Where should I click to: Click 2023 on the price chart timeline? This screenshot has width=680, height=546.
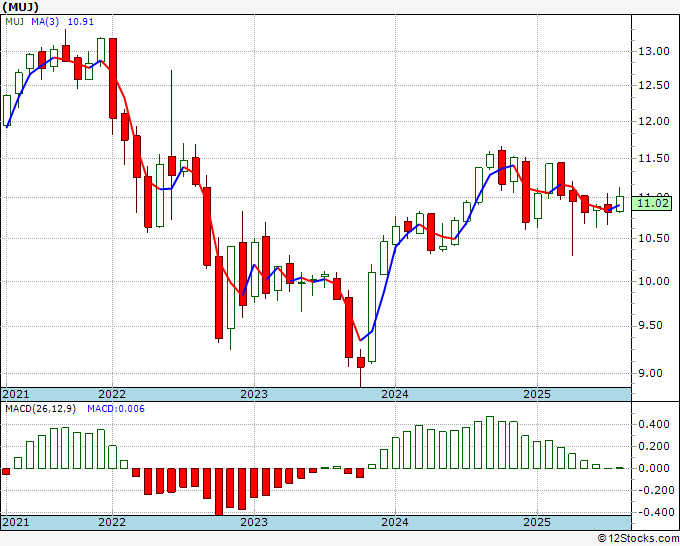pos(254,394)
